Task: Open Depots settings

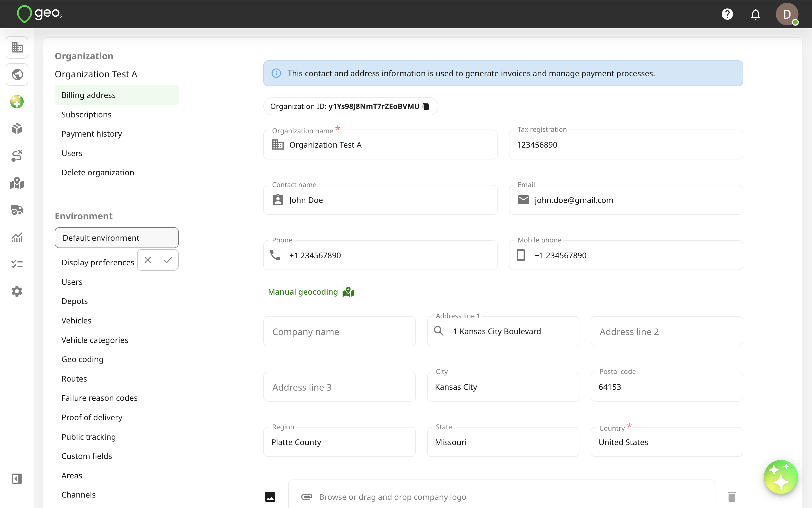Action: (74, 301)
